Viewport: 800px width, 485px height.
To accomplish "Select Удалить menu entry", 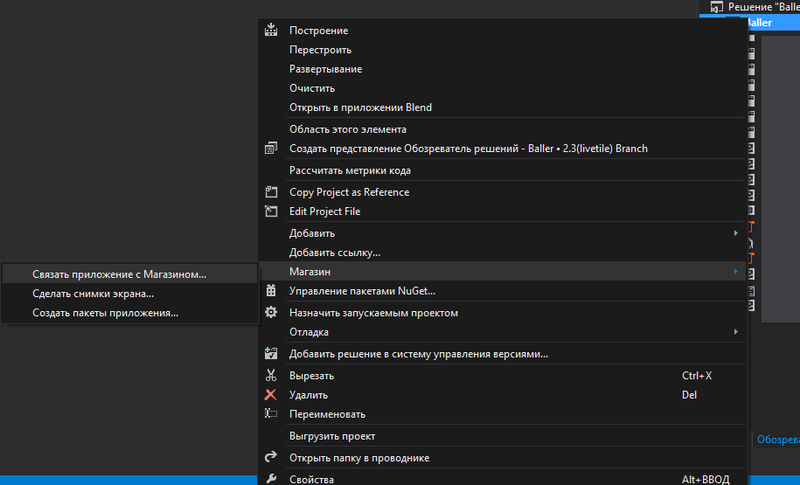I will 503,395.
